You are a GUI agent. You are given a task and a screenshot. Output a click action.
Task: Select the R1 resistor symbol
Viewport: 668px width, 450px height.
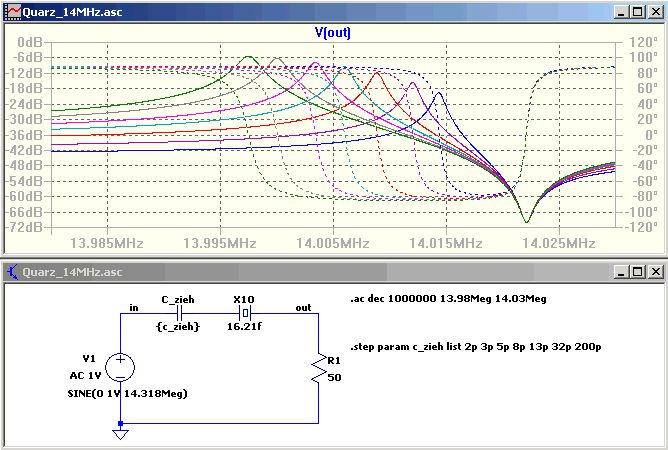coord(319,369)
